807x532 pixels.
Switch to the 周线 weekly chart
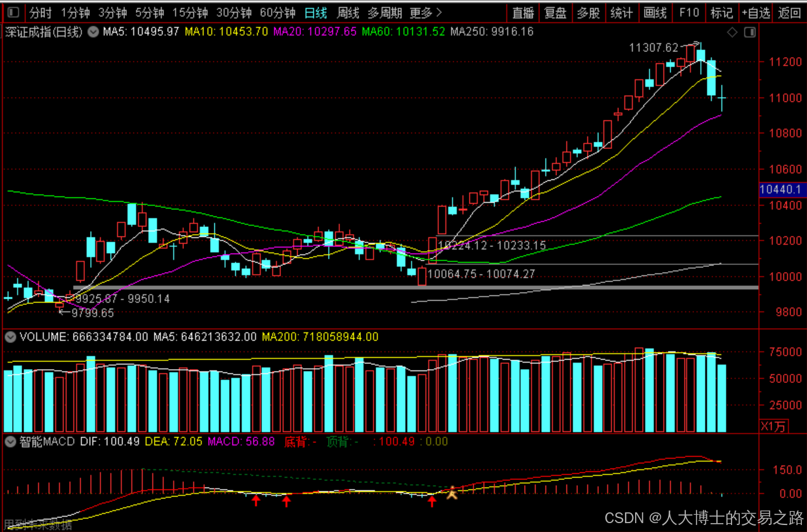348,13
